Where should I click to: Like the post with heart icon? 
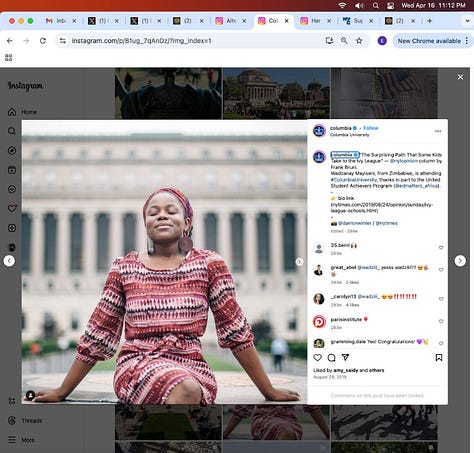click(317, 358)
